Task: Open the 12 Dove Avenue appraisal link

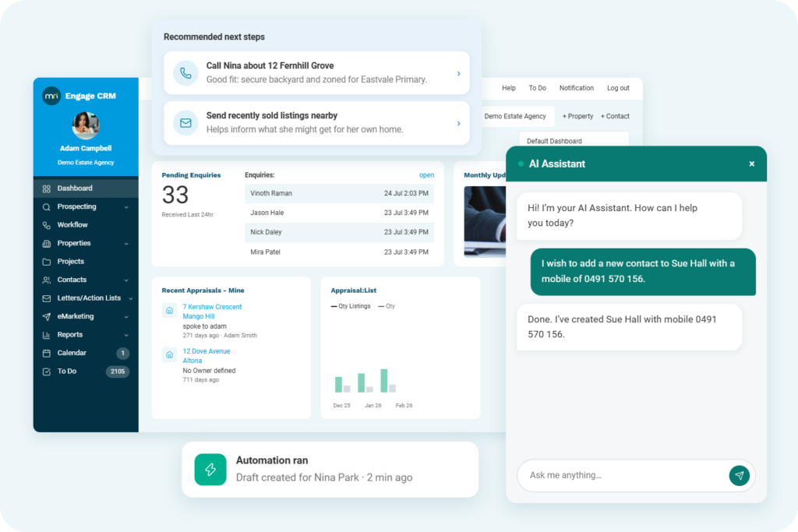Action: pyautogui.click(x=206, y=355)
